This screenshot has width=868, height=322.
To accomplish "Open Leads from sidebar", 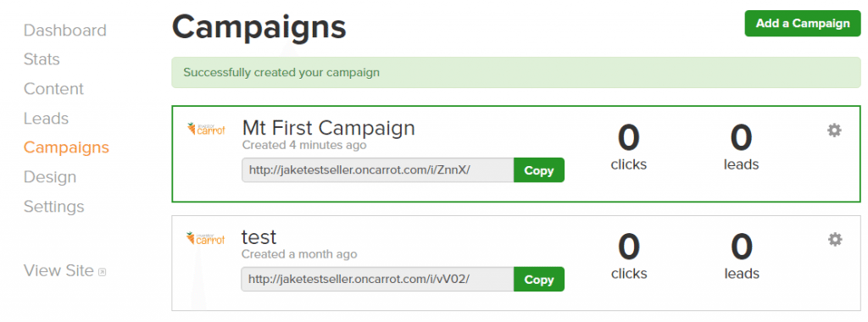I will point(46,119).
